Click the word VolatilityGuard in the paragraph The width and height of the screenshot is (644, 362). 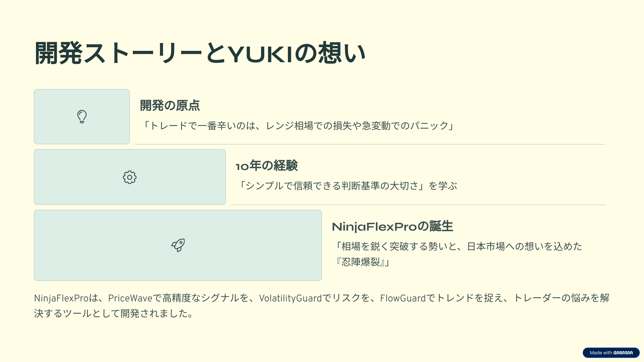(290, 298)
